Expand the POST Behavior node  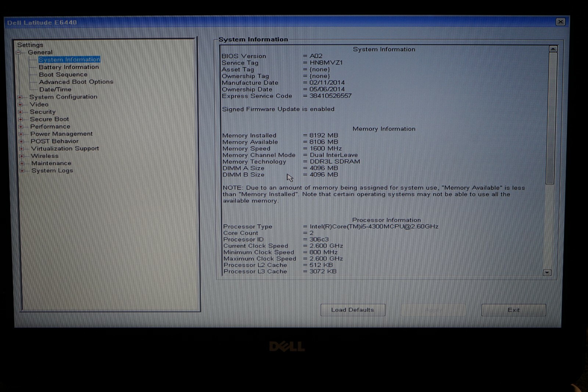point(21,141)
